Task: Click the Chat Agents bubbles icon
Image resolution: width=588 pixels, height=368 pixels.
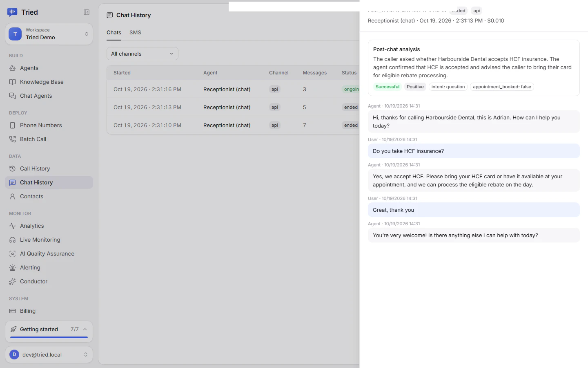Action: [x=13, y=96]
